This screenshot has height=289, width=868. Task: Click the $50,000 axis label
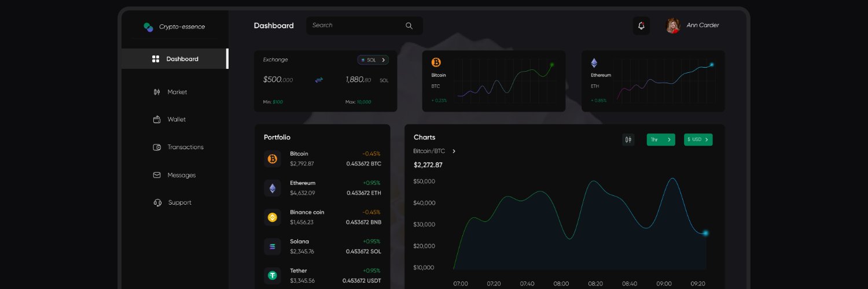pyautogui.click(x=424, y=181)
